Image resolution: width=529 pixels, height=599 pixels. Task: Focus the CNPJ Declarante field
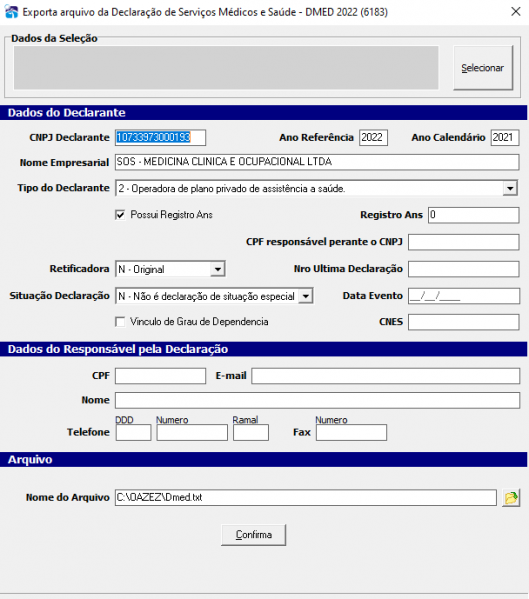point(160,138)
